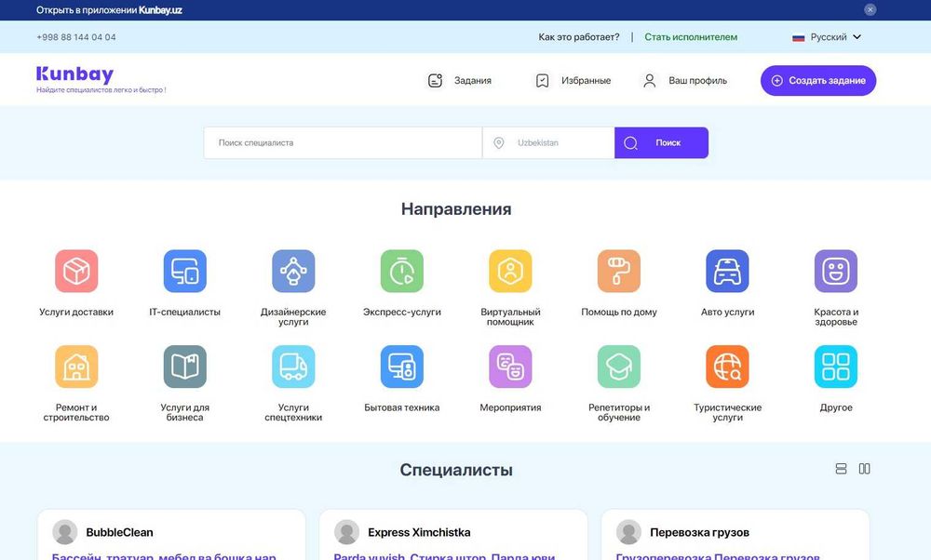This screenshot has width=931, height=560.
Task: Click the Создать задание button
Action: click(818, 81)
